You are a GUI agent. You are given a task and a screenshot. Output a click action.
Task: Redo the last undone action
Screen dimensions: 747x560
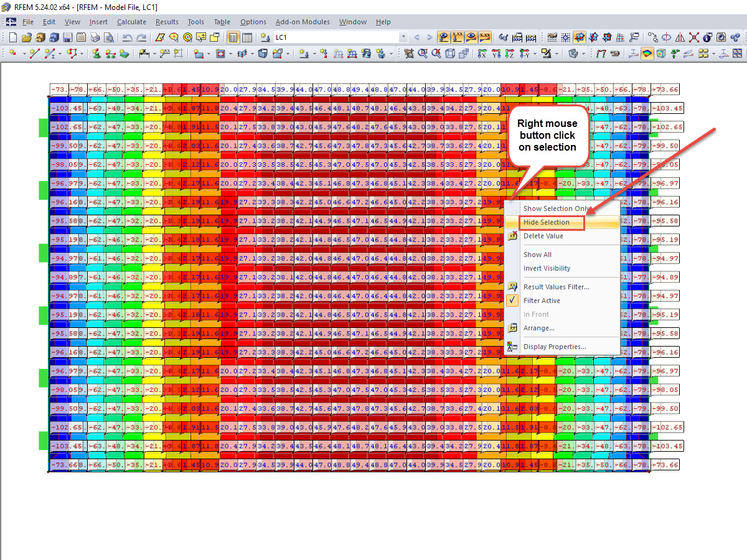(x=141, y=37)
